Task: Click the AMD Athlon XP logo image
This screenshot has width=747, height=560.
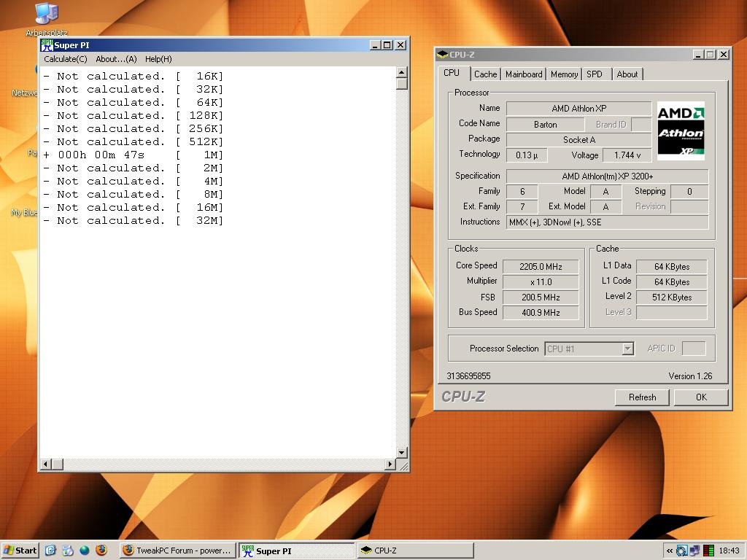Action: pos(681,131)
